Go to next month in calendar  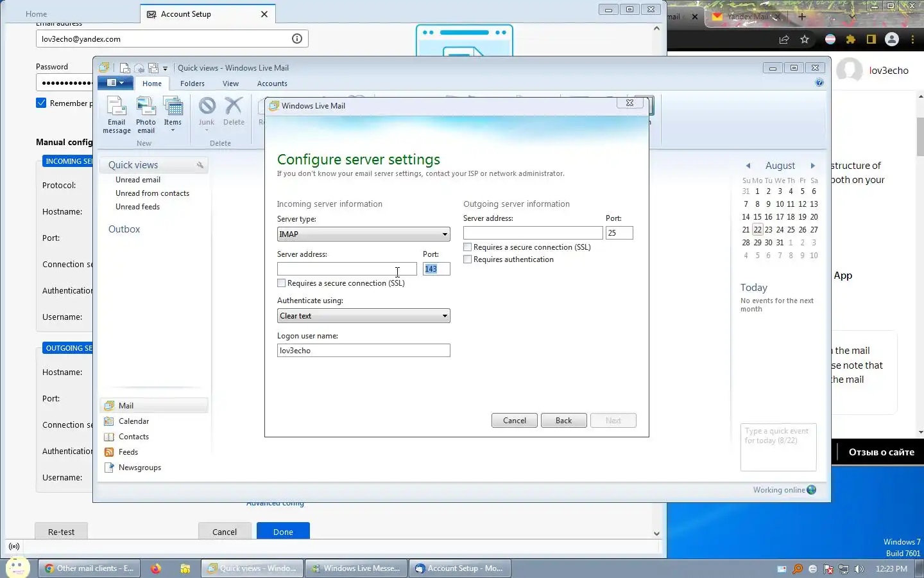(813, 166)
